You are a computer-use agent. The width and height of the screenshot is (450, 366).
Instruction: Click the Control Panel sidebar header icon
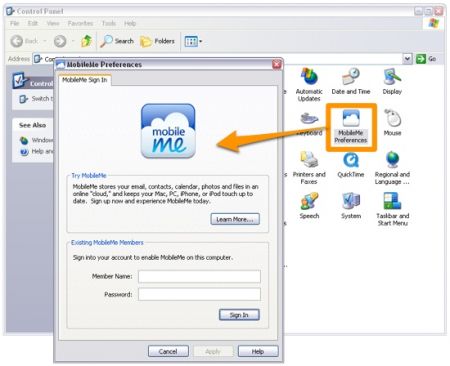tap(20, 80)
